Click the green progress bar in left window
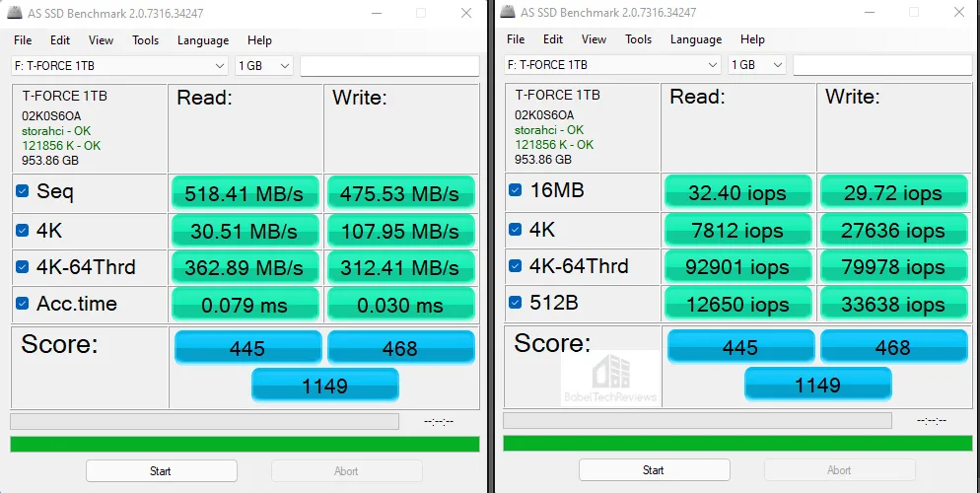Viewport: 980px width, 493px height. 245,445
